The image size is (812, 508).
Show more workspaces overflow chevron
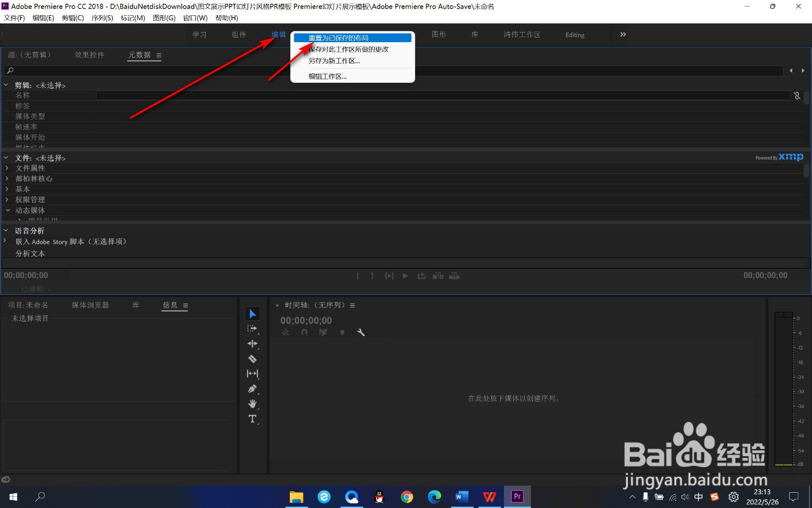pyautogui.click(x=623, y=35)
